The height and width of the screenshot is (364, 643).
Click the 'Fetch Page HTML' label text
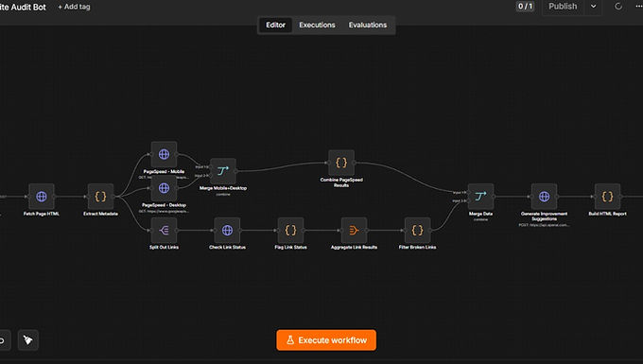[x=41, y=214]
